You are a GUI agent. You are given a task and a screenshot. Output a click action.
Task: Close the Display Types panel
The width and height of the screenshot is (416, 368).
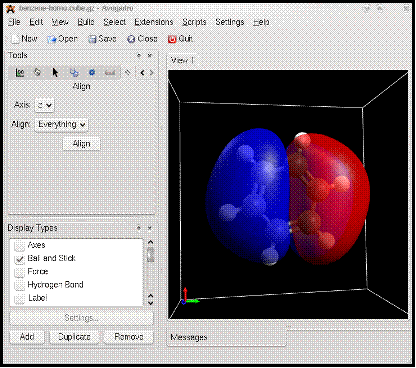[150, 228]
